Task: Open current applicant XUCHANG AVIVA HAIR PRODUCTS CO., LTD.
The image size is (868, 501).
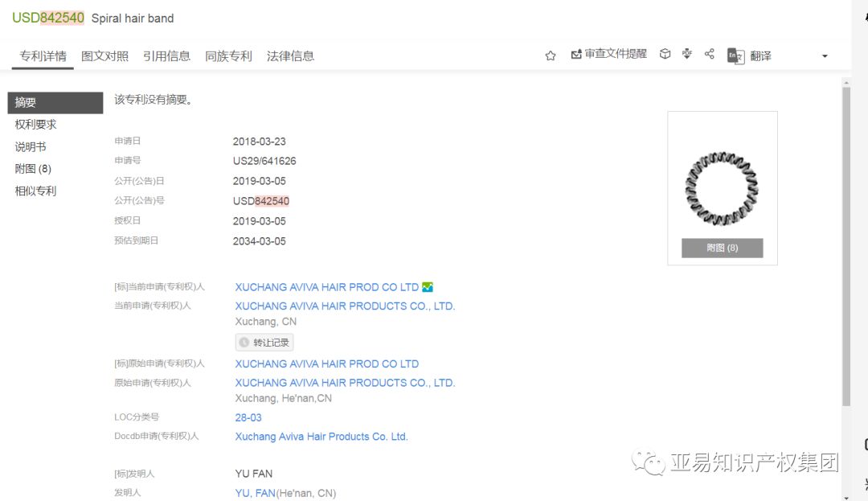Action: click(x=345, y=306)
